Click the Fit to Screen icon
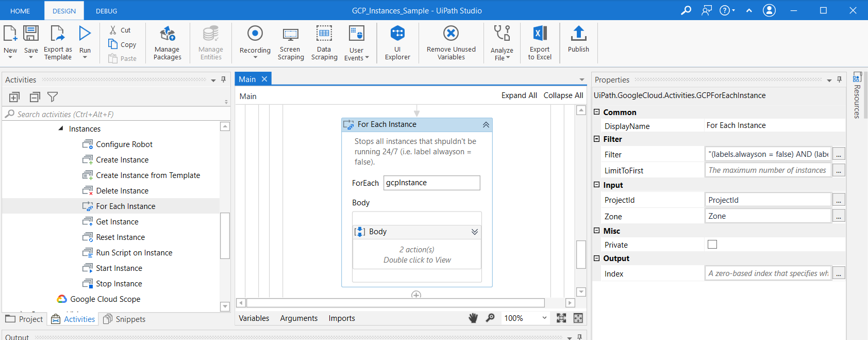Viewport: 868px width, 340px height. pos(561,318)
